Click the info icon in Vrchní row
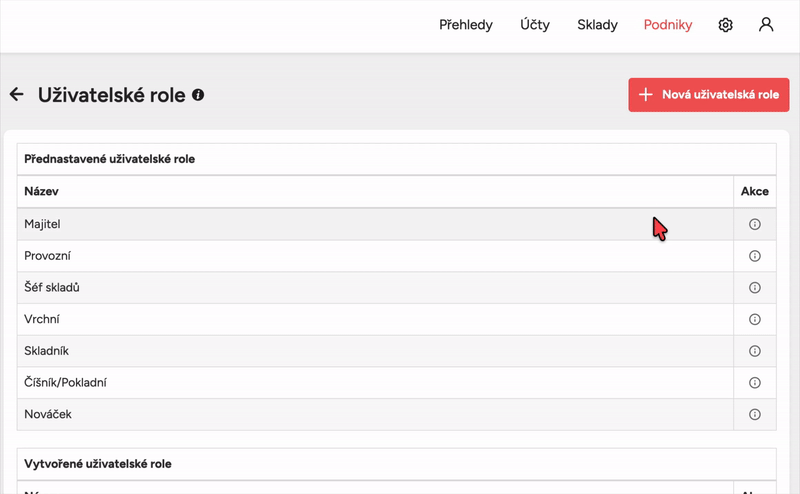This screenshot has height=494, width=800. coord(754,319)
